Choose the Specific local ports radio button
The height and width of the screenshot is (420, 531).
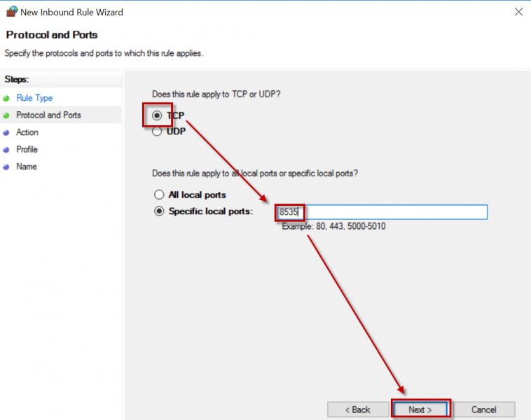click(x=160, y=211)
